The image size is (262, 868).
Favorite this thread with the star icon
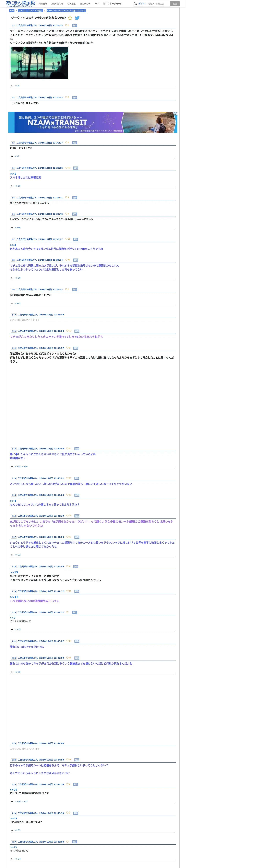(x=70, y=18)
